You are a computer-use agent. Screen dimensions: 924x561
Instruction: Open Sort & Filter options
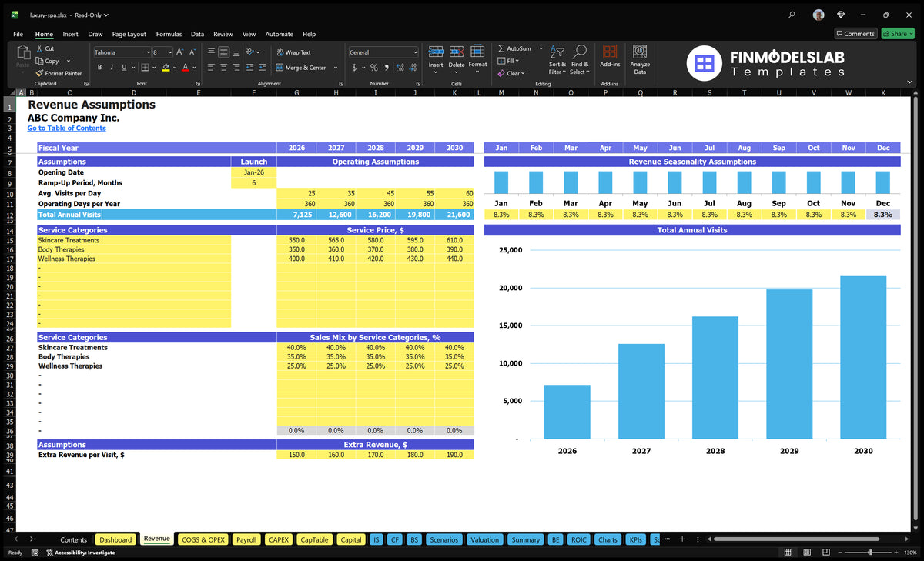[x=557, y=59]
